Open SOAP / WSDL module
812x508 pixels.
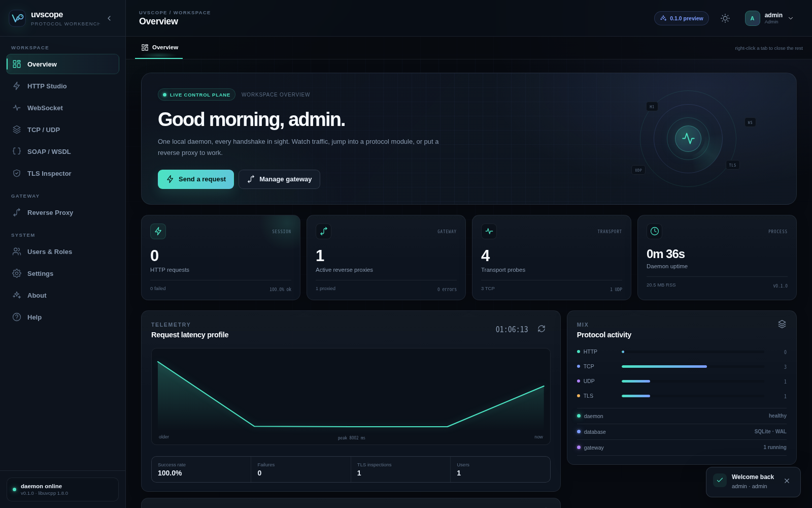(63, 151)
